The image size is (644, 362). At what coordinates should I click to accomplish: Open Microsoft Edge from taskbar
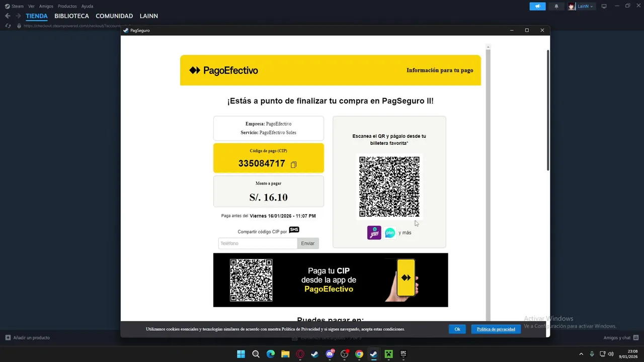click(x=271, y=354)
